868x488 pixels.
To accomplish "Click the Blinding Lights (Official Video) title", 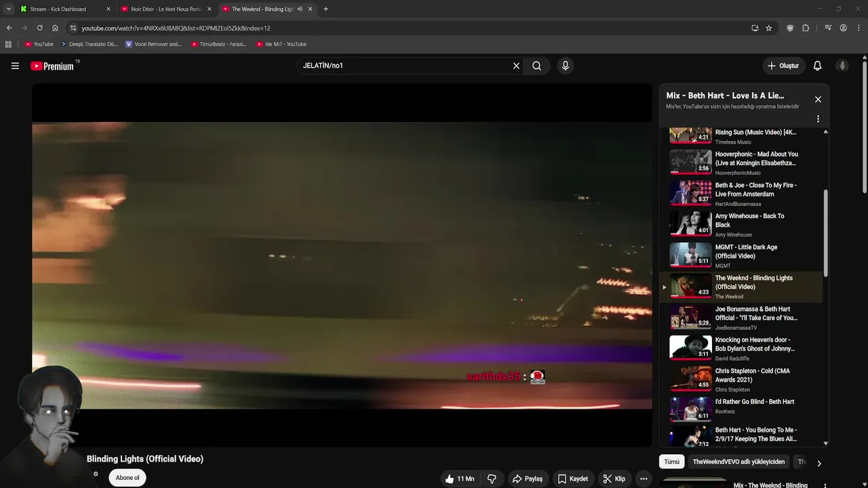I will (x=145, y=459).
